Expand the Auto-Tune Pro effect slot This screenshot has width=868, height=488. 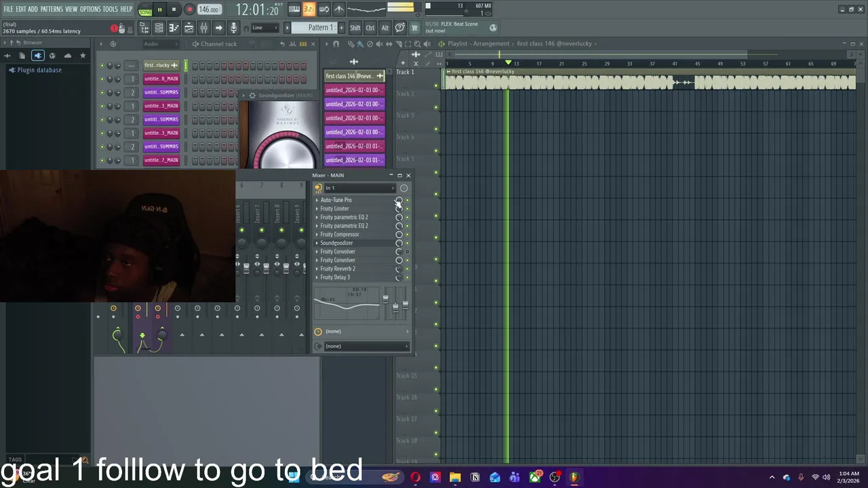pyautogui.click(x=317, y=200)
